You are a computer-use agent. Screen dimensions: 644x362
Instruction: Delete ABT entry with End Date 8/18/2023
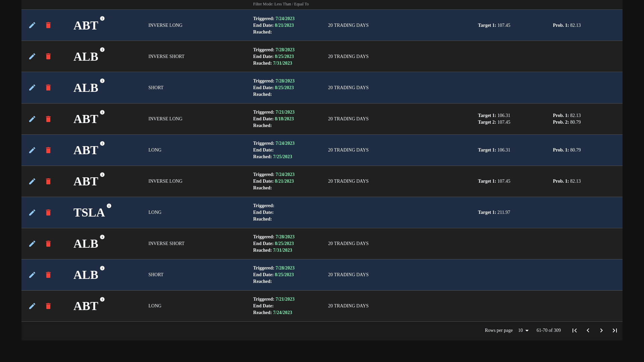pos(48,119)
